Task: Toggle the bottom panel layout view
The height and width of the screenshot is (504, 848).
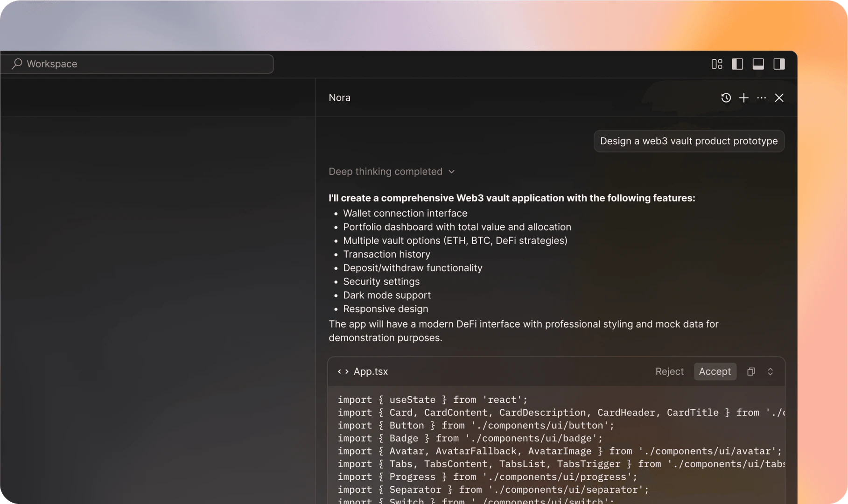Action: 758,64
